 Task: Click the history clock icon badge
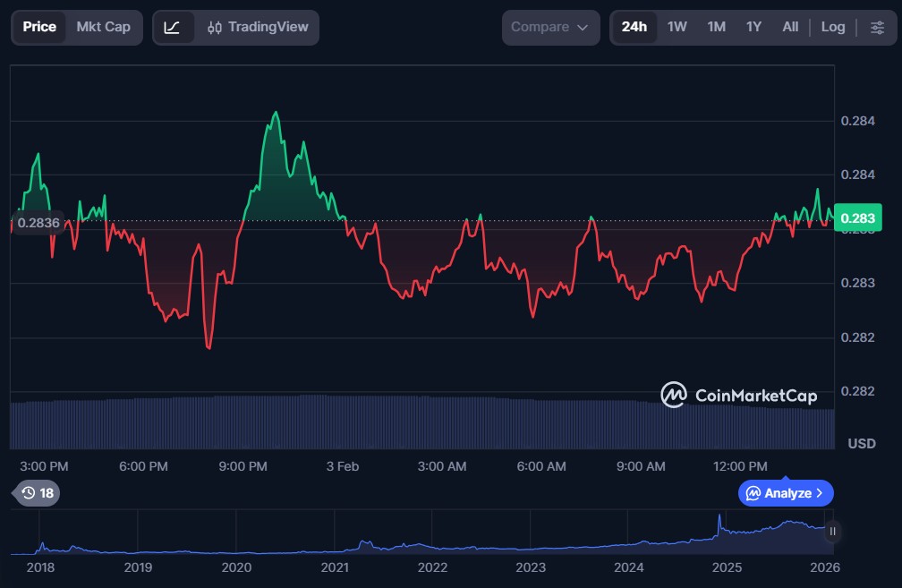[37, 493]
